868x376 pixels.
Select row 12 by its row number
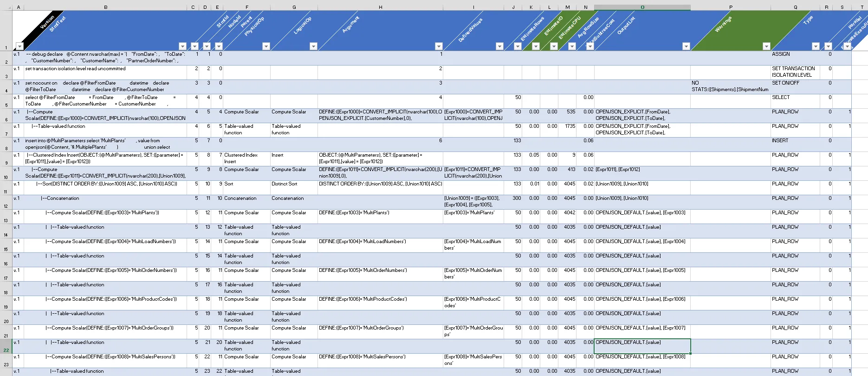coord(6,202)
